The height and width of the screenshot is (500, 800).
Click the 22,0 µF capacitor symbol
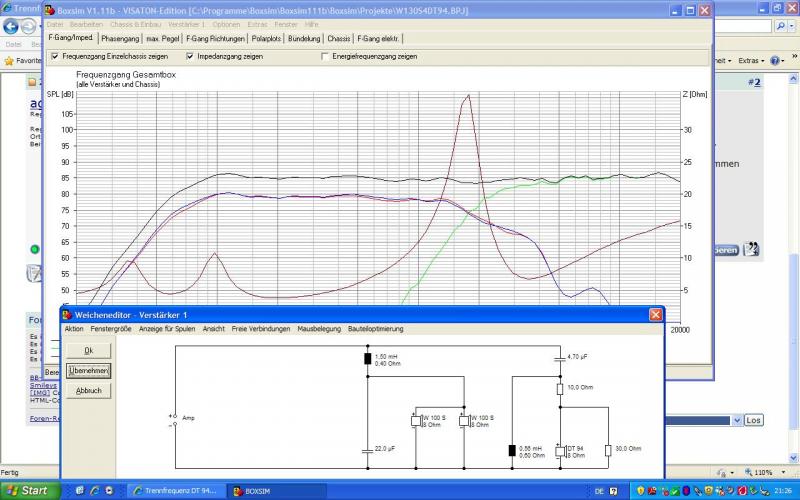[367, 450]
